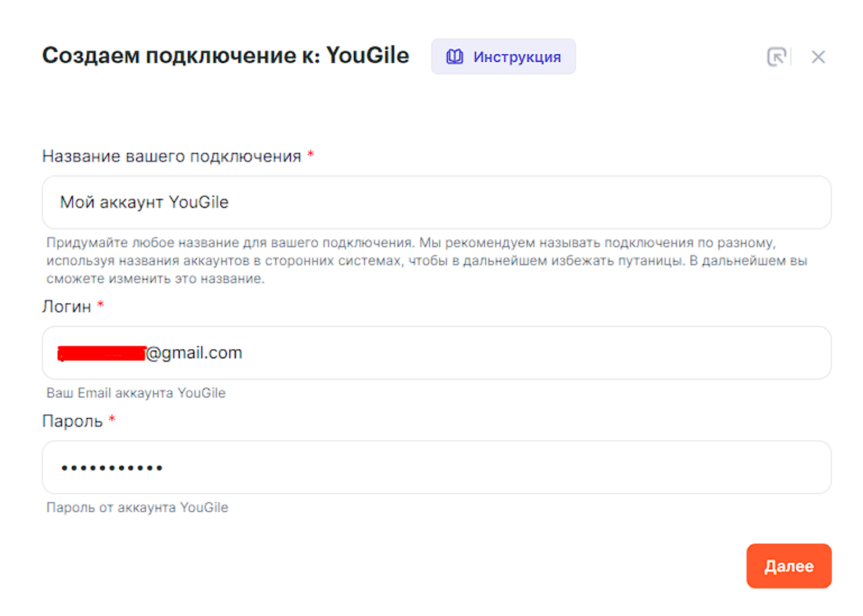Viewport: 863px width, 616px height.
Task: Proceed with the orange Далее button
Action: pos(788,566)
